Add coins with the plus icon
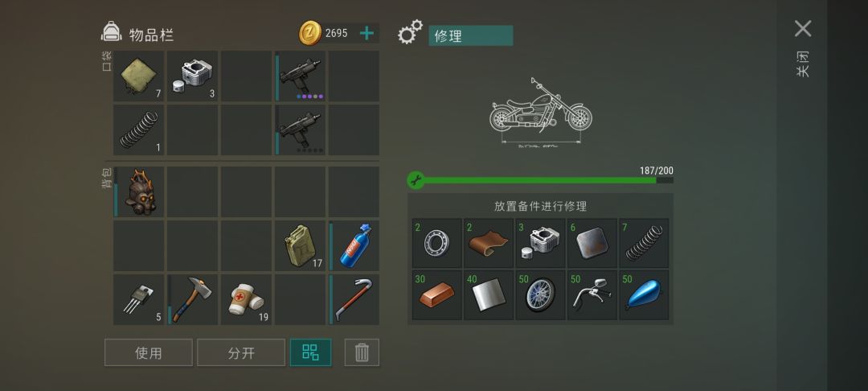Screen dimensions: 868x391 pos(366,33)
